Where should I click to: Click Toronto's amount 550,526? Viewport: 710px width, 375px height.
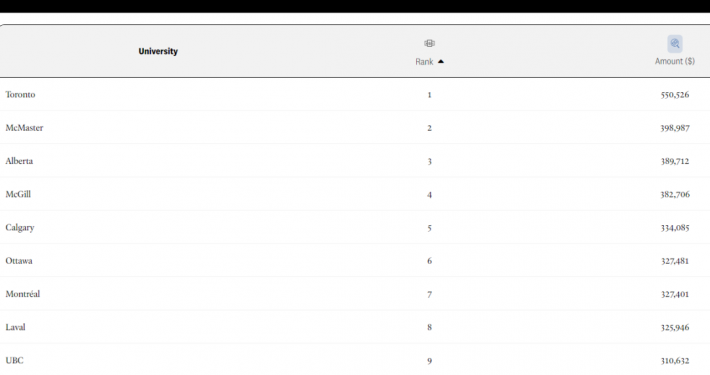pyautogui.click(x=675, y=95)
